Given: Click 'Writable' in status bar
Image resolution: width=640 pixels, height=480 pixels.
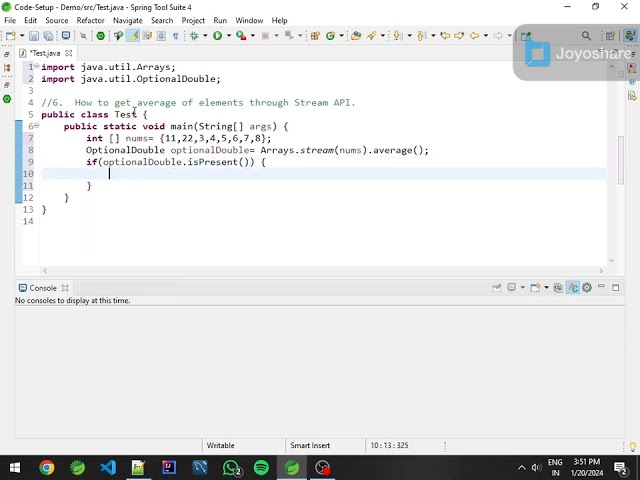Looking at the screenshot, I should (220, 445).
